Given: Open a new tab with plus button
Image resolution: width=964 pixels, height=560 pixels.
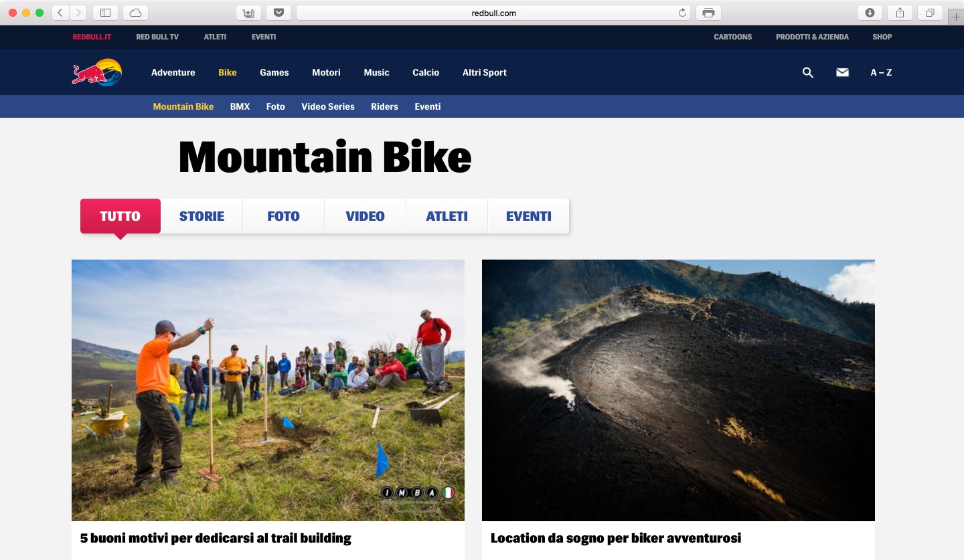Looking at the screenshot, I should pyautogui.click(x=956, y=17).
